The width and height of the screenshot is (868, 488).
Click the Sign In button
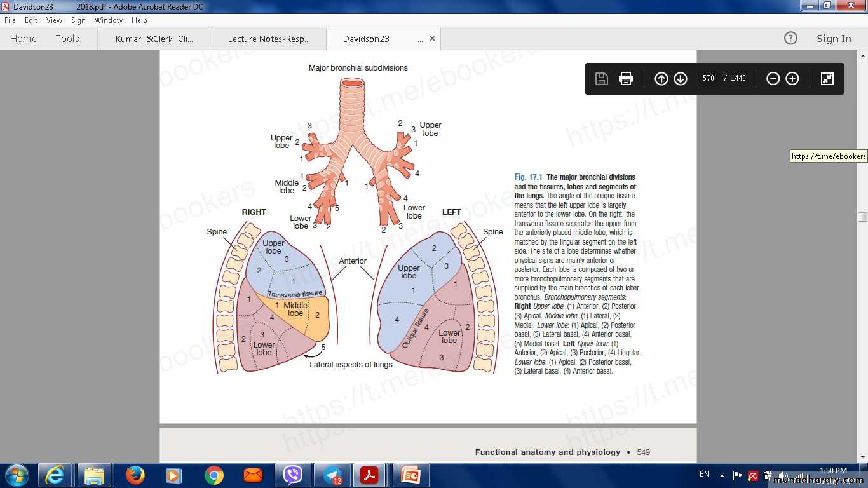tap(833, 39)
